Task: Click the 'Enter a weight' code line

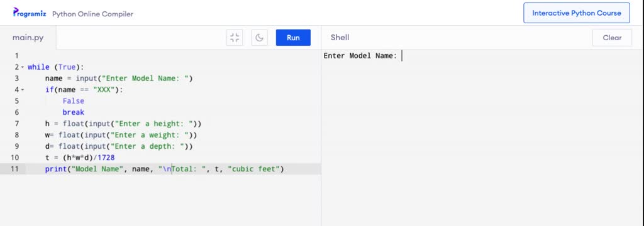Action: click(x=121, y=135)
